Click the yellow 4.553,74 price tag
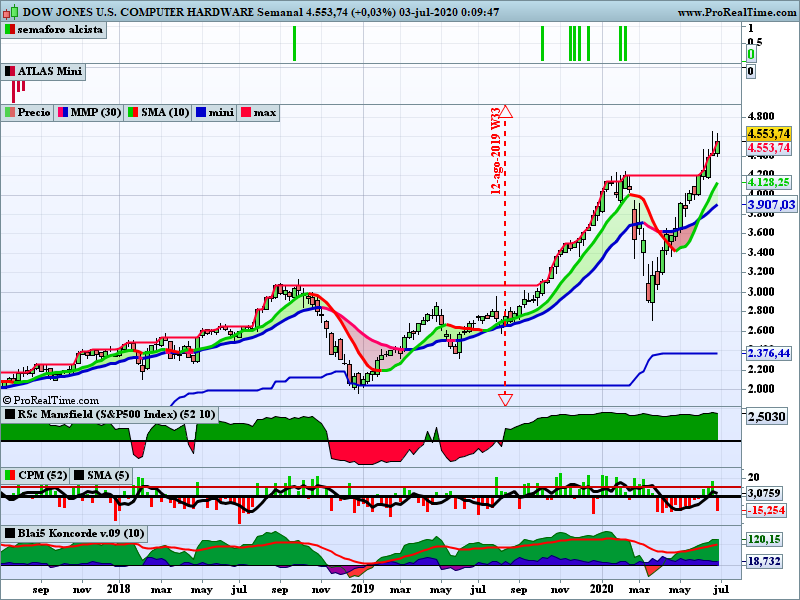The width and height of the screenshot is (800, 600). pos(769,134)
